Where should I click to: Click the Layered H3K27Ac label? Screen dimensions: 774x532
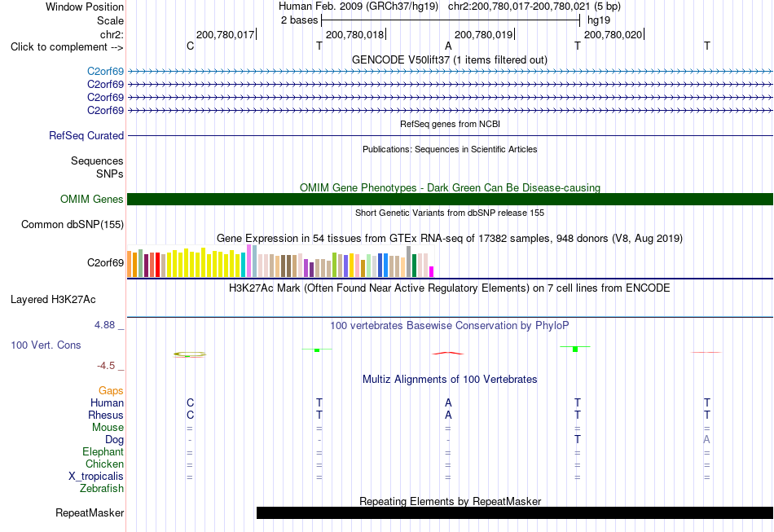click(53, 300)
